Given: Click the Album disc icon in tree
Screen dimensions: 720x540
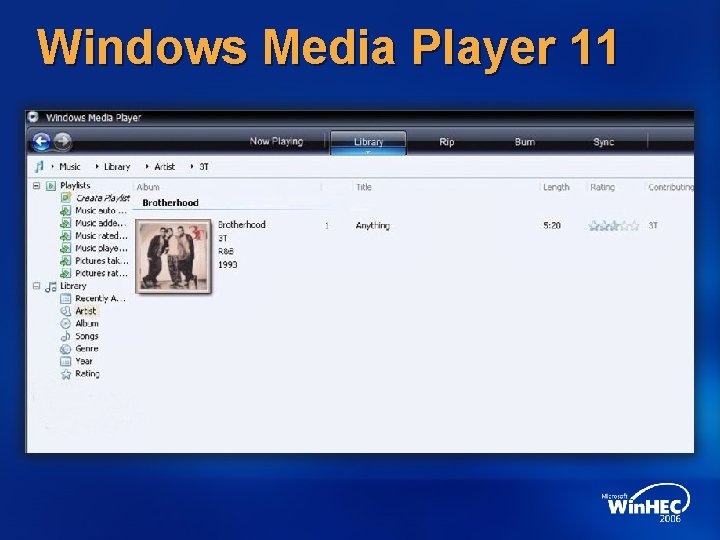Looking at the screenshot, I should (66, 323).
